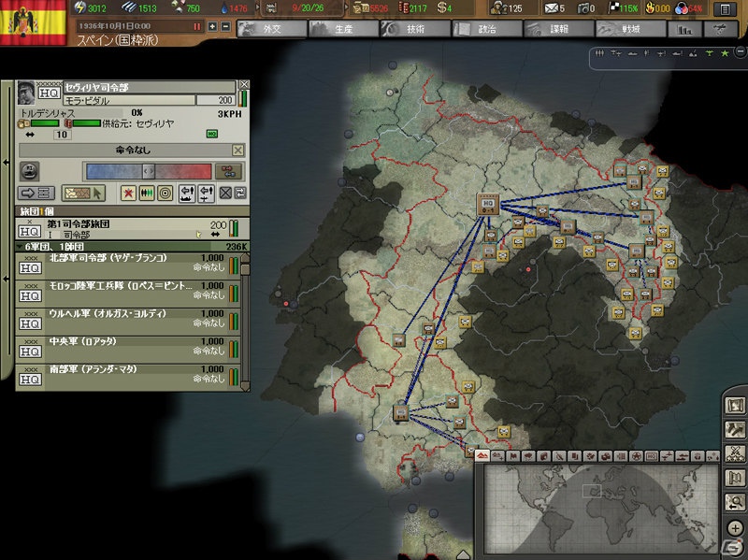Screen dimensions: 748x560
Task: Open the 政治 (Politics) tab
Action: (x=486, y=29)
